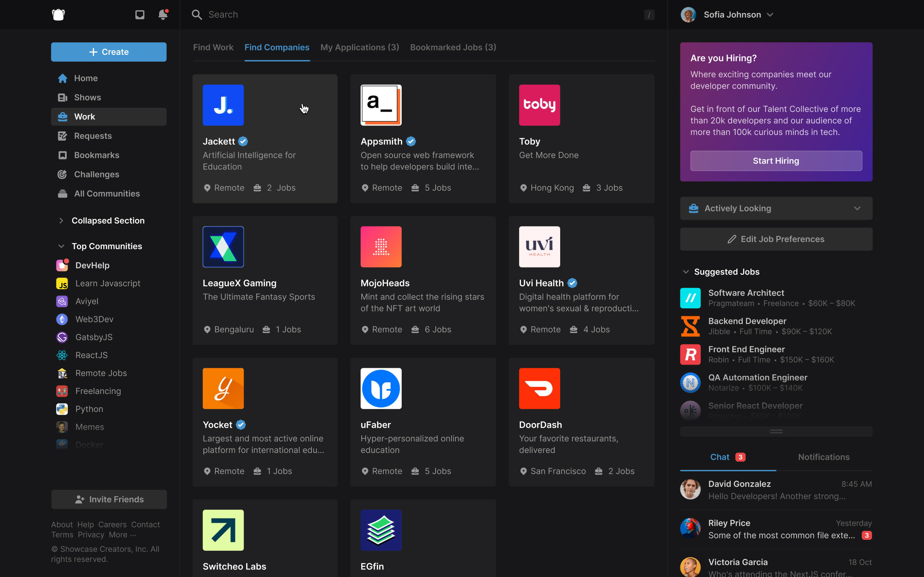
Task: Click the ReactJS community icon
Action: pyautogui.click(x=62, y=355)
